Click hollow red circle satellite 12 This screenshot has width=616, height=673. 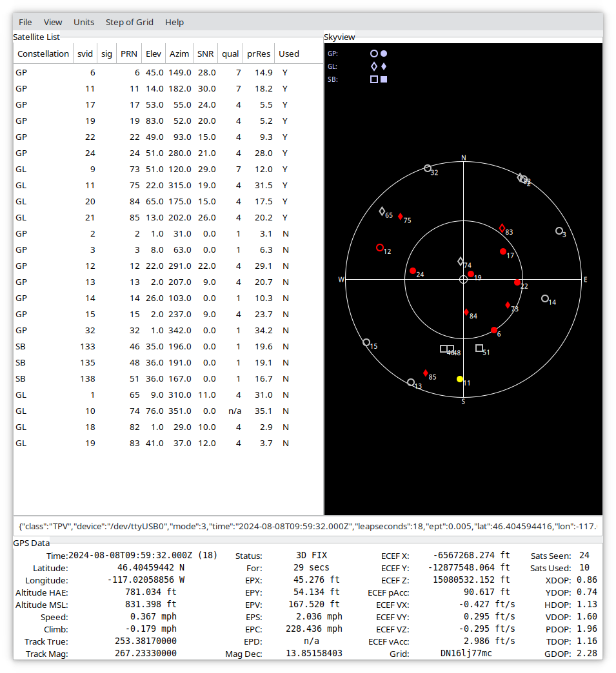pos(379,248)
